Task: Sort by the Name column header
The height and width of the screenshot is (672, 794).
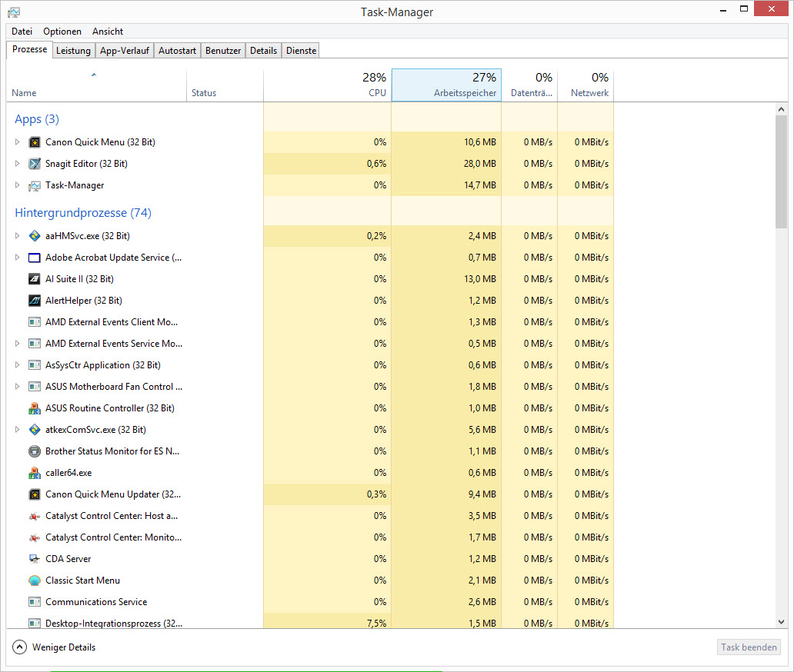Action: (96, 85)
